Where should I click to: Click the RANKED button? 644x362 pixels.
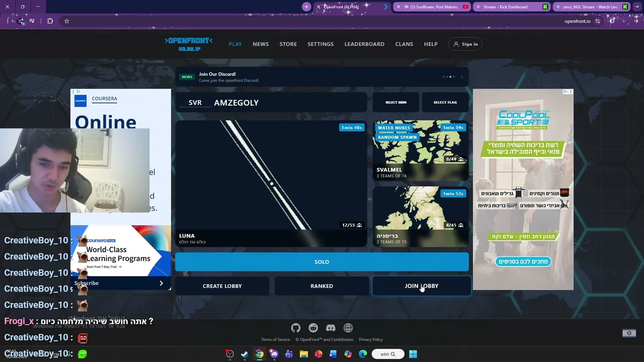click(322, 286)
